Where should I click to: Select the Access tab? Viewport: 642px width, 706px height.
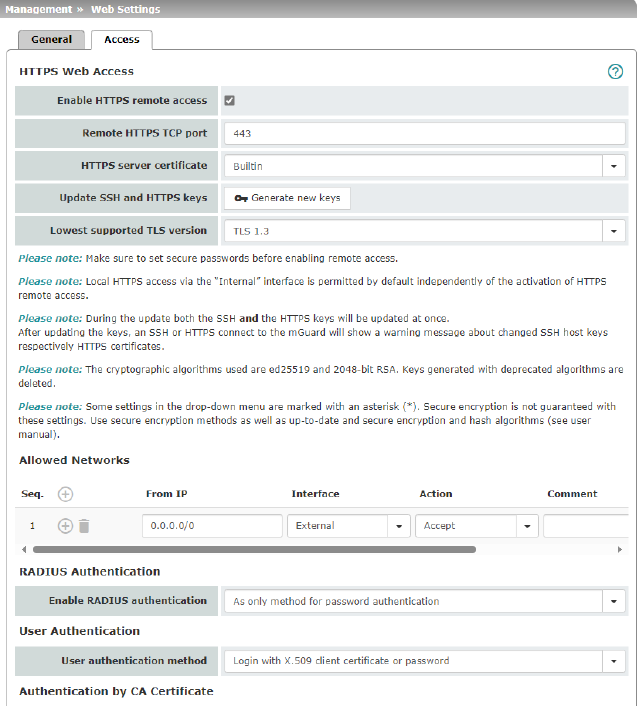tap(122, 40)
